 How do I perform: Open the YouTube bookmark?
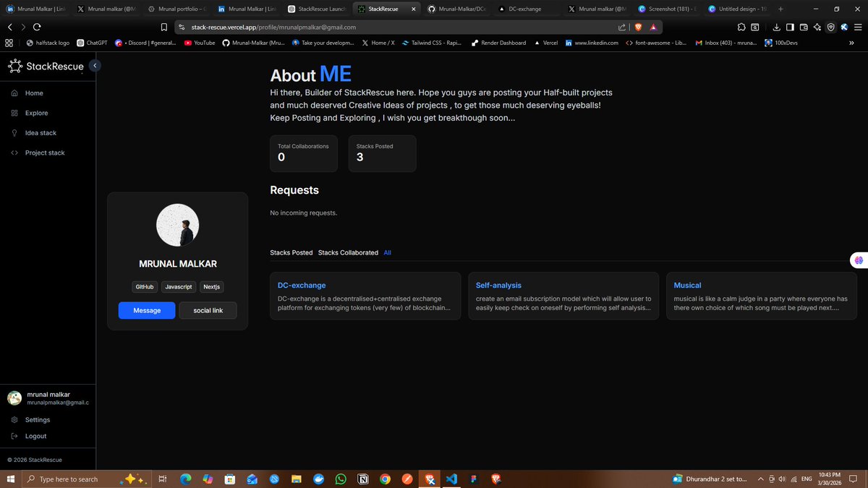pos(200,43)
